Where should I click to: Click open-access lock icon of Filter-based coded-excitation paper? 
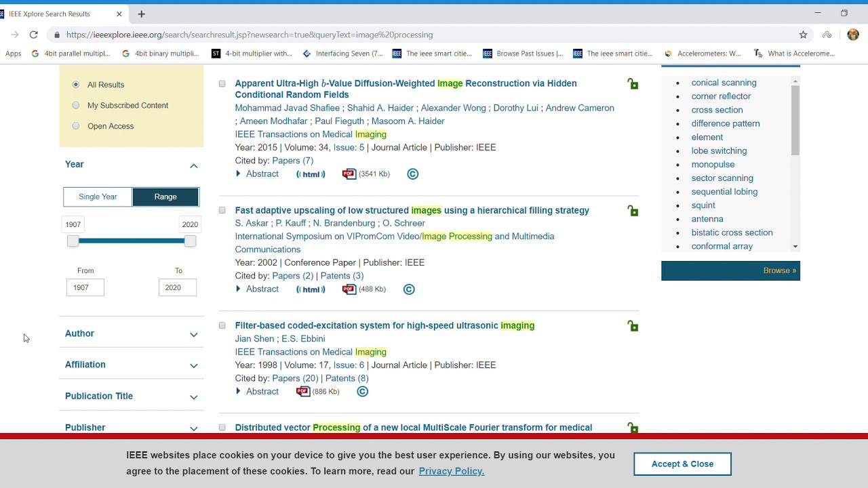click(x=633, y=326)
